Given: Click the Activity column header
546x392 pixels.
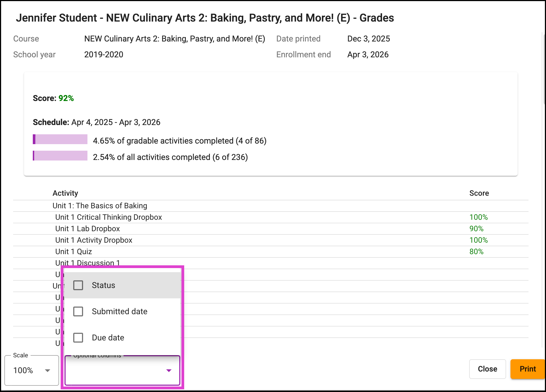Looking at the screenshot, I should (65, 193).
